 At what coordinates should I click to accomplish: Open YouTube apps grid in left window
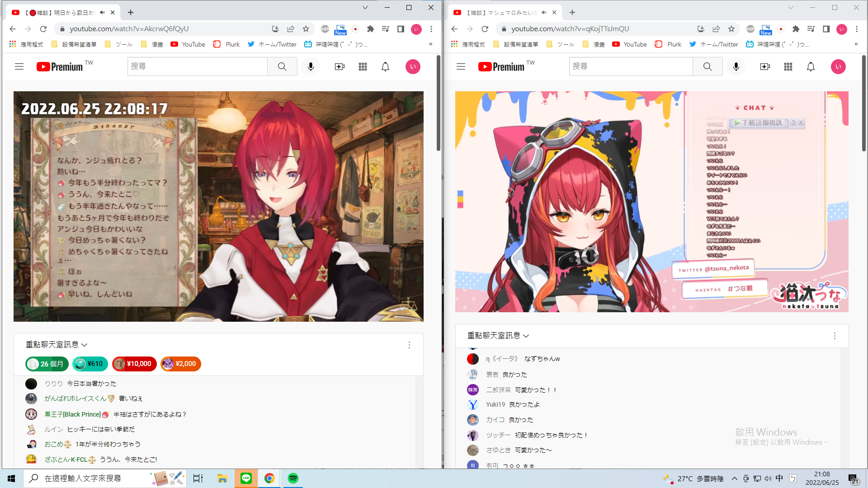[363, 66]
